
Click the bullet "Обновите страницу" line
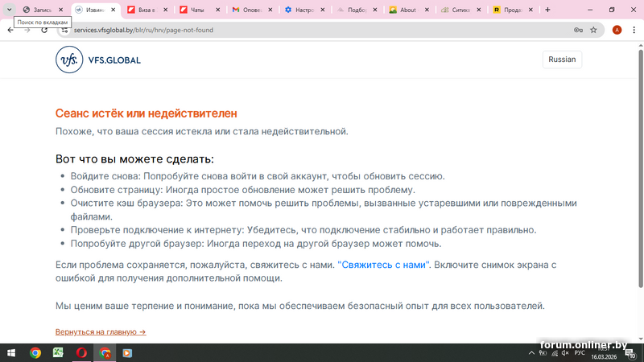point(243,190)
